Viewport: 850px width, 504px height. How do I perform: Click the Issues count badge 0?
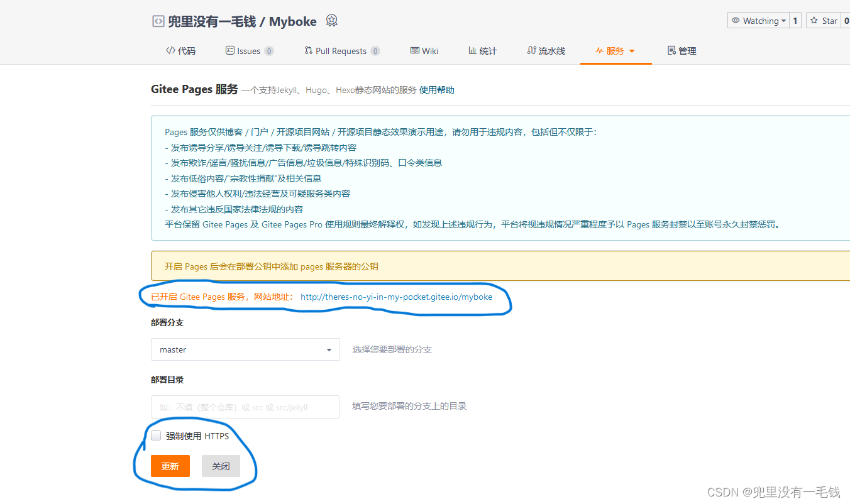click(269, 52)
